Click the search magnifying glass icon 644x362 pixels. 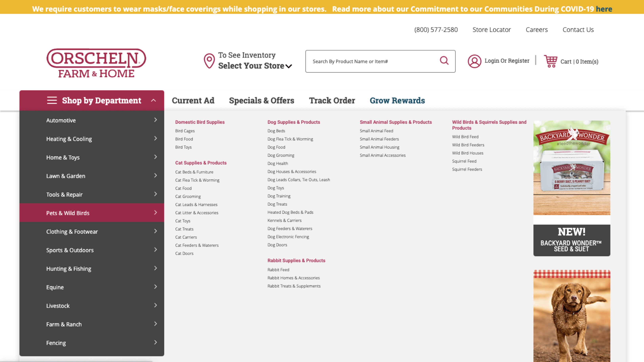tap(444, 61)
